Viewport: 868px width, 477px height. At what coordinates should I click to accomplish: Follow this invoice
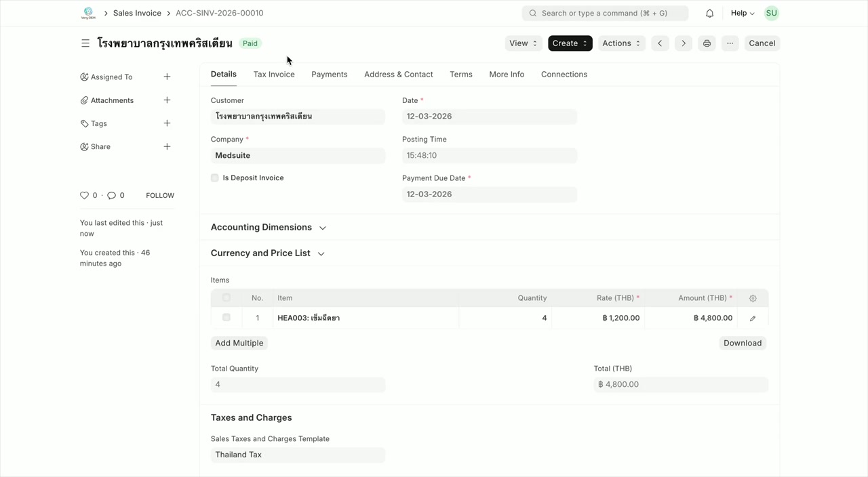click(x=159, y=195)
